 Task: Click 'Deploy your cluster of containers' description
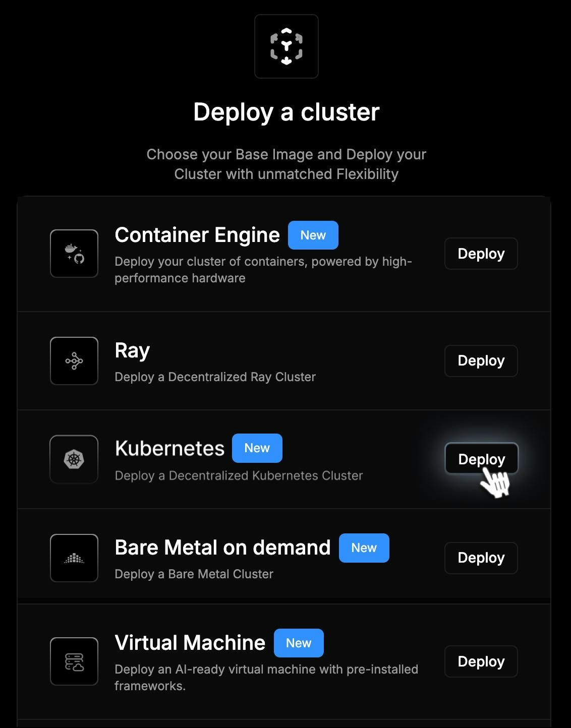[x=263, y=270]
